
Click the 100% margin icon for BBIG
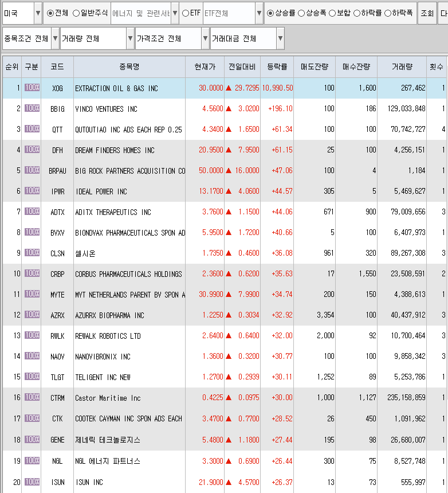32,108
